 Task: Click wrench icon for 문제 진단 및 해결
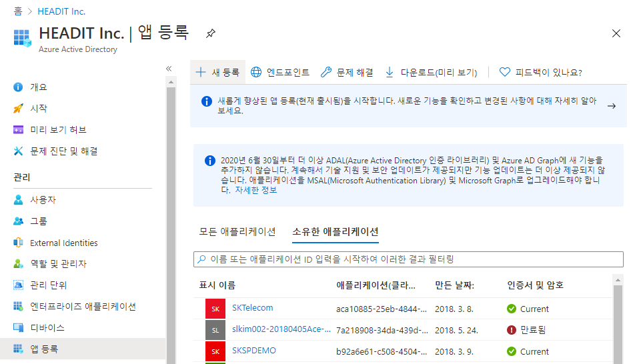coord(18,151)
